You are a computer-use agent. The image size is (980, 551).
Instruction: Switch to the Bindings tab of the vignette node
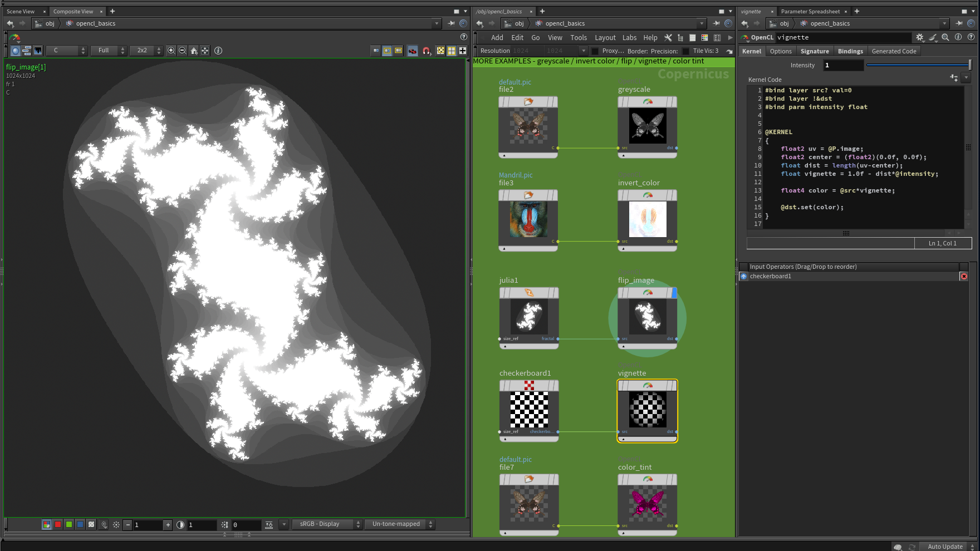(850, 51)
